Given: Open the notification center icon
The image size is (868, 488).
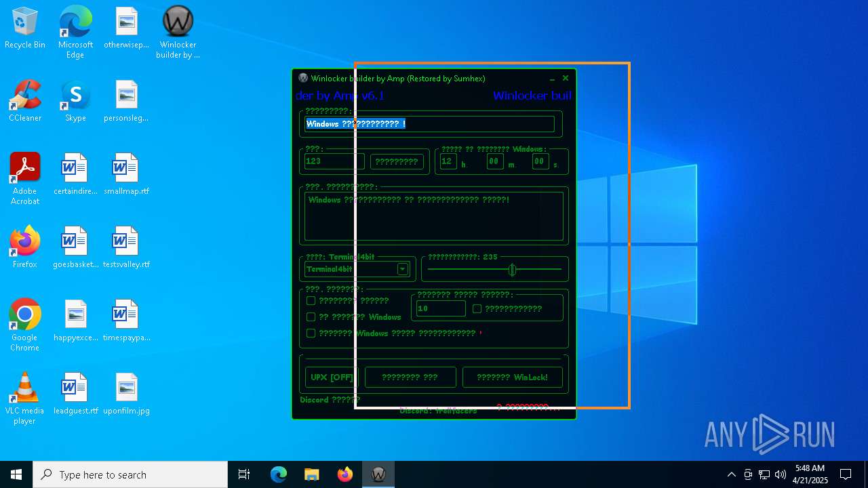Looking at the screenshot, I should (846, 474).
